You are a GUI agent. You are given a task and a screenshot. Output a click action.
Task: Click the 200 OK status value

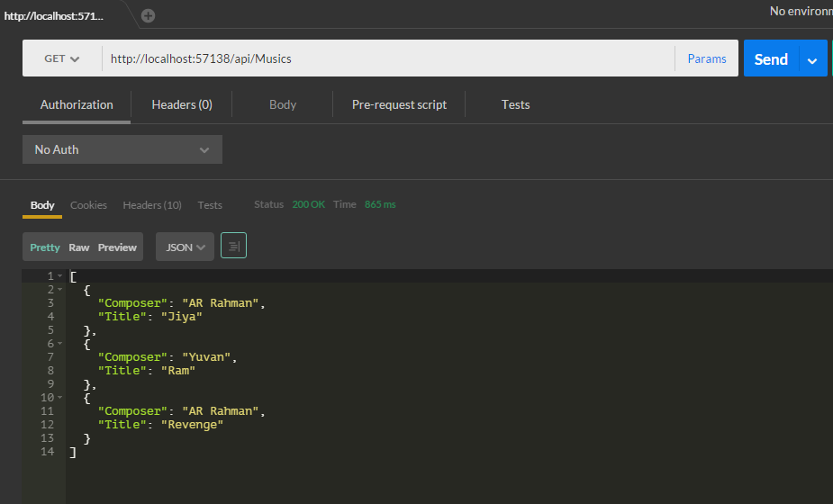point(308,204)
